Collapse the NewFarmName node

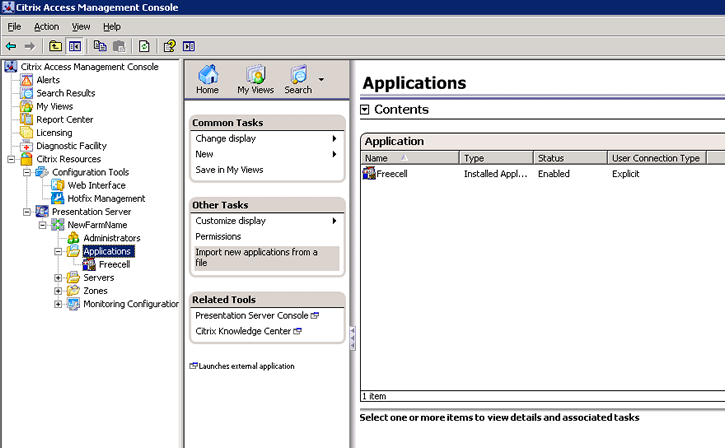(43, 225)
